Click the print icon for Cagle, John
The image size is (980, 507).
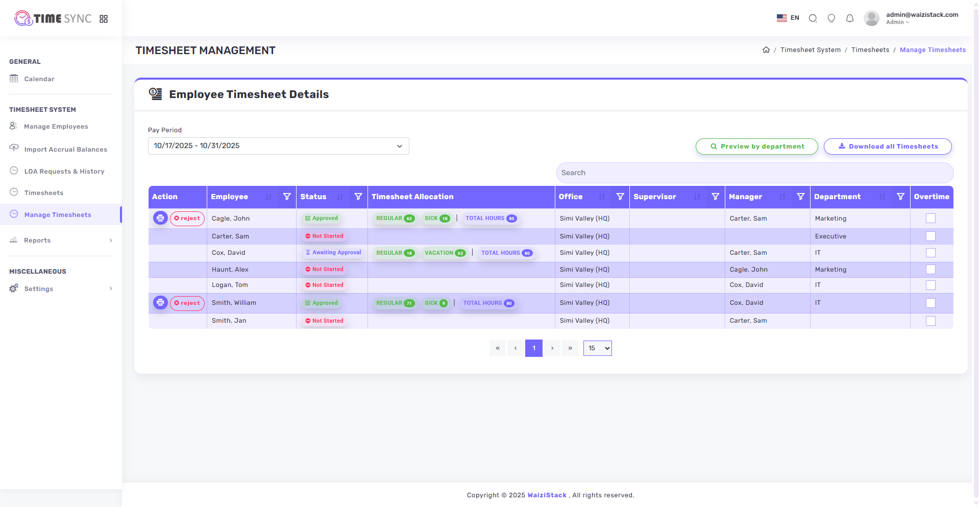click(x=160, y=218)
